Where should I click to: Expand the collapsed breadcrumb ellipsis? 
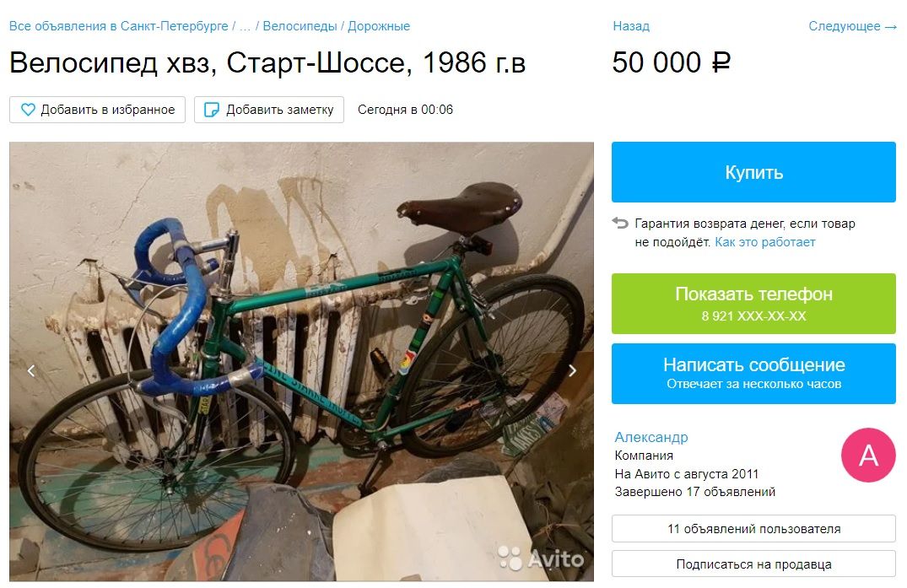(x=245, y=27)
